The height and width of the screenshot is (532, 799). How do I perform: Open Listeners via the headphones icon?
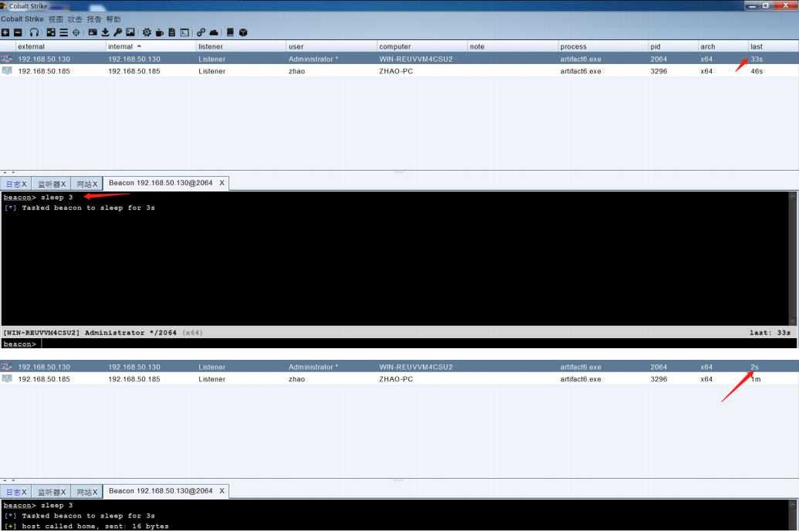(34, 32)
